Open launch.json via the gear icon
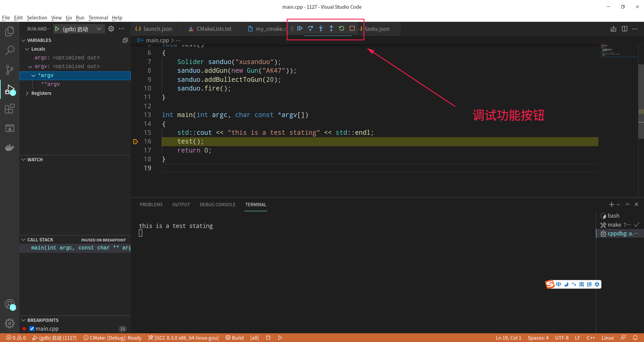644x342 pixels. pos(111,29)
